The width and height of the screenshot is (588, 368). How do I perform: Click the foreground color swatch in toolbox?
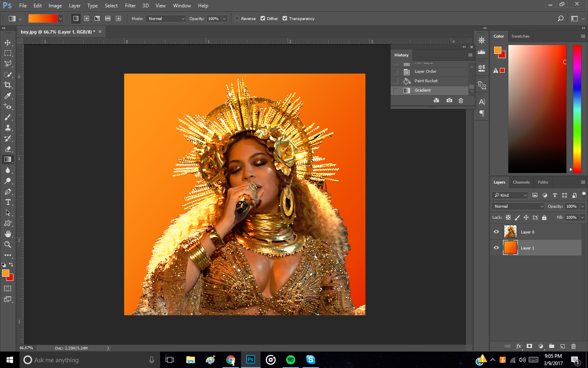(5, 273)
